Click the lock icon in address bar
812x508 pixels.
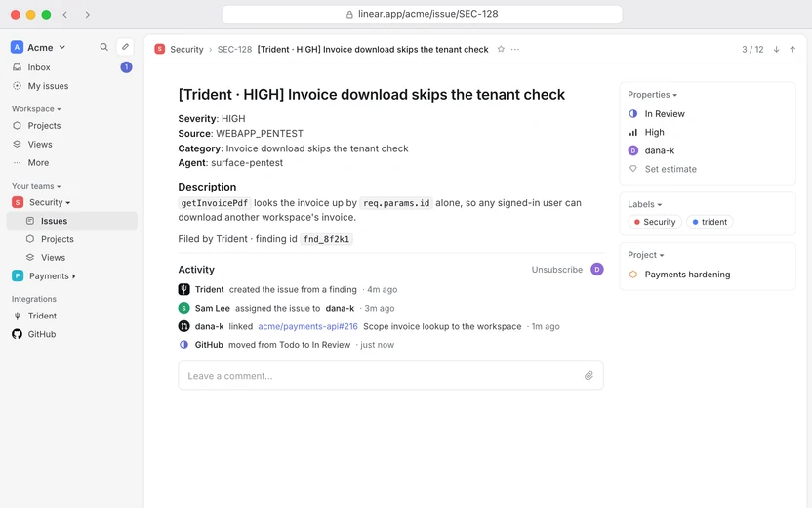(x=349, y=15)
